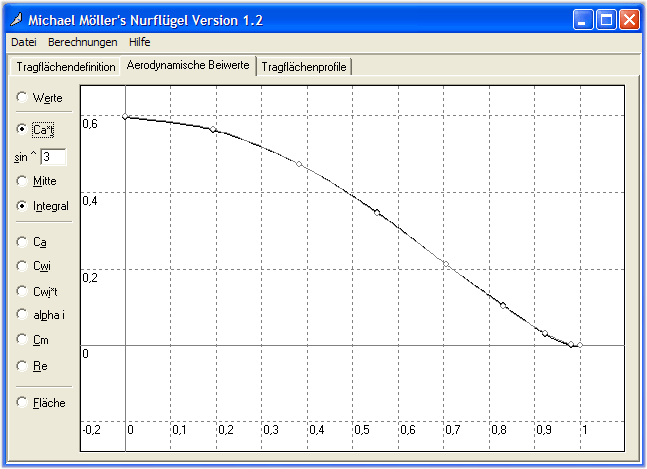Image resolution: width=647 pixels, height=469 pixels.
Task: Minimize the Nurflügel window
Action: coord(582,19)
